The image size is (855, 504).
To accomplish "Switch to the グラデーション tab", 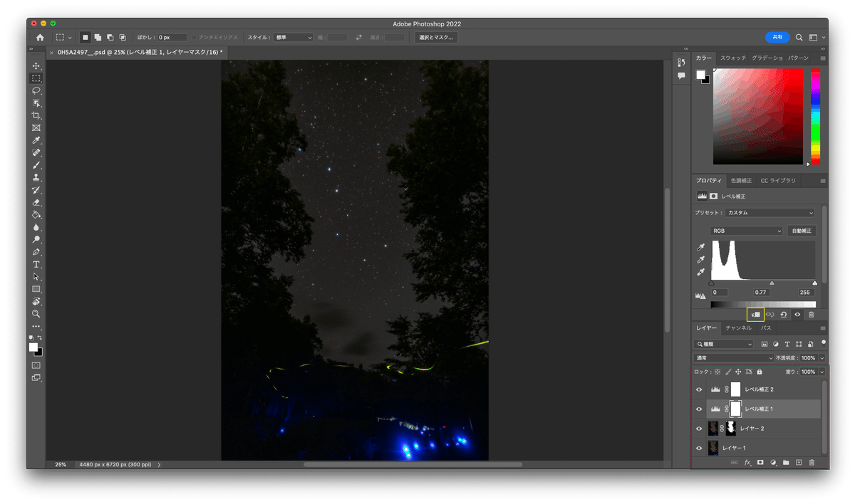I will coord(767,58).
